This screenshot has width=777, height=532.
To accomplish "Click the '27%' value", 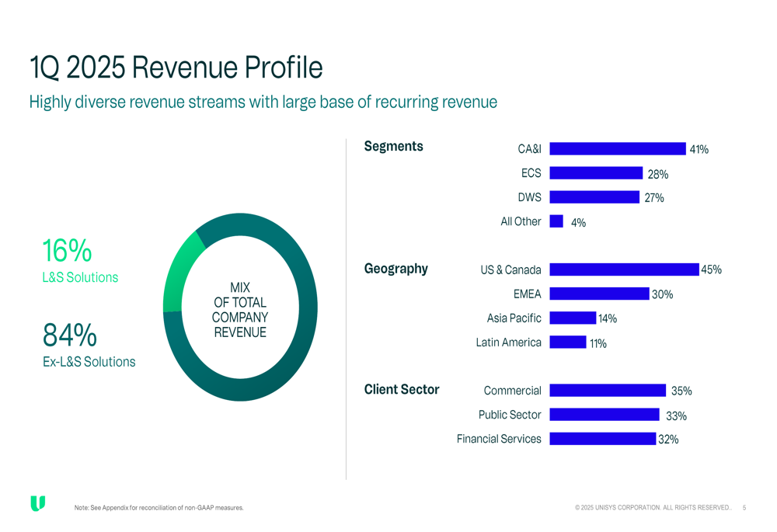I will pos(654,198).
